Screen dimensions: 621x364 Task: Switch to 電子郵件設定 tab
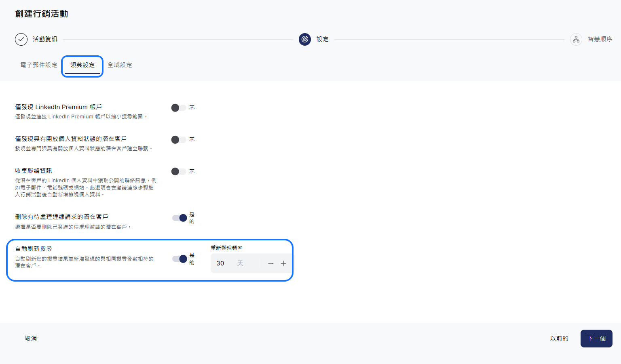39,65
